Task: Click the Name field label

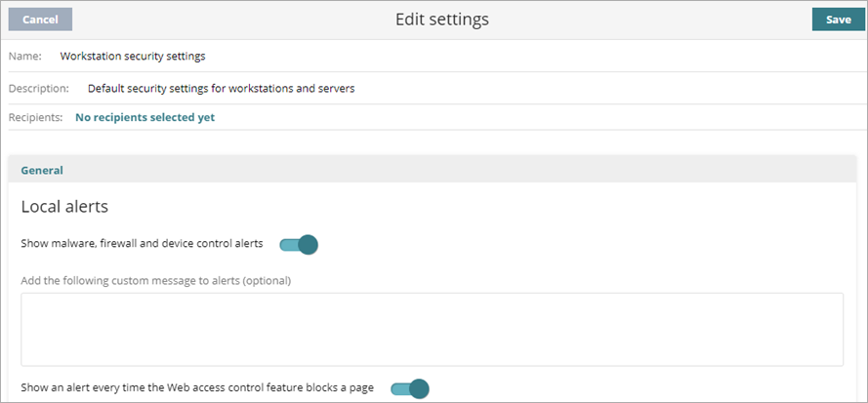Action: [x=24, y=57]
